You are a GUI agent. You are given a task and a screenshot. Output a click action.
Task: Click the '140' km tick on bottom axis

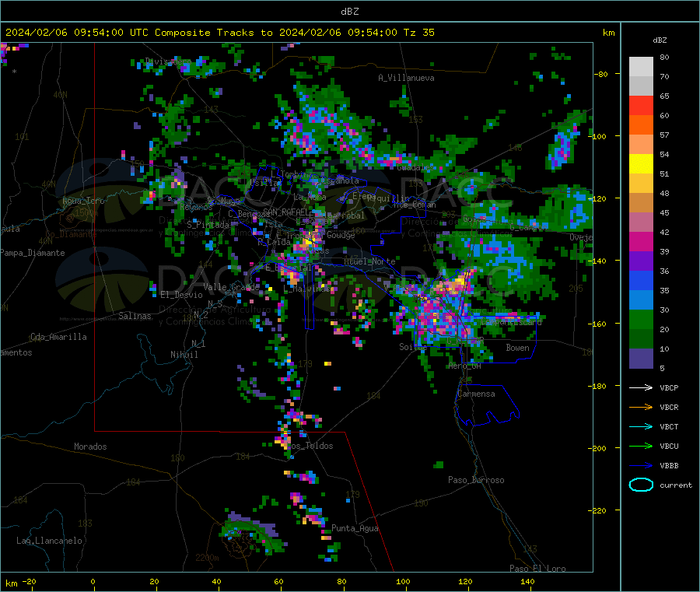(x=527, y=581)
